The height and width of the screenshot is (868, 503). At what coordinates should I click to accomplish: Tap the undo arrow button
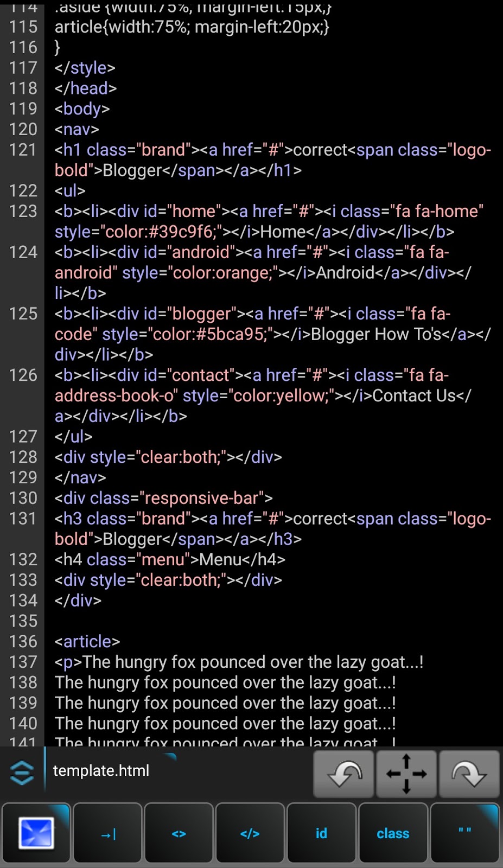tap(343, 774)
